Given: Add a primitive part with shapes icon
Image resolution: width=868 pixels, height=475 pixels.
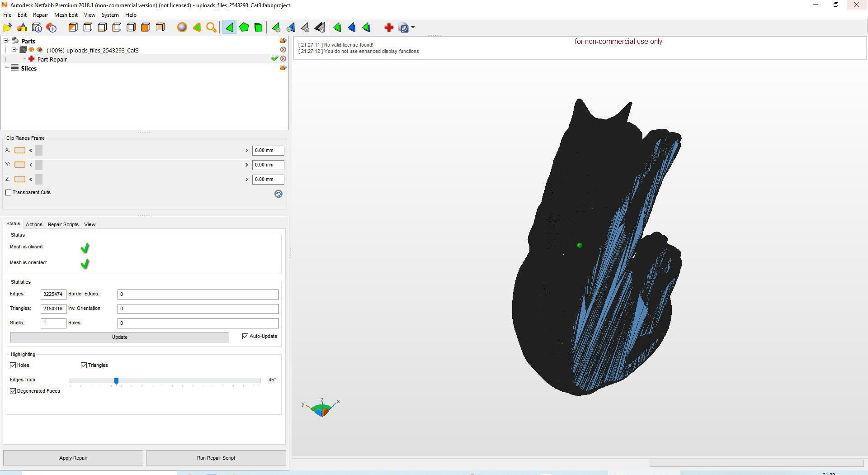Looking at the screenshot, I should [x=22, y=28].
